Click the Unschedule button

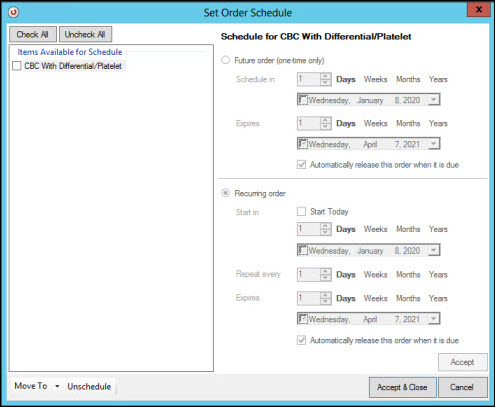[89, 386]
